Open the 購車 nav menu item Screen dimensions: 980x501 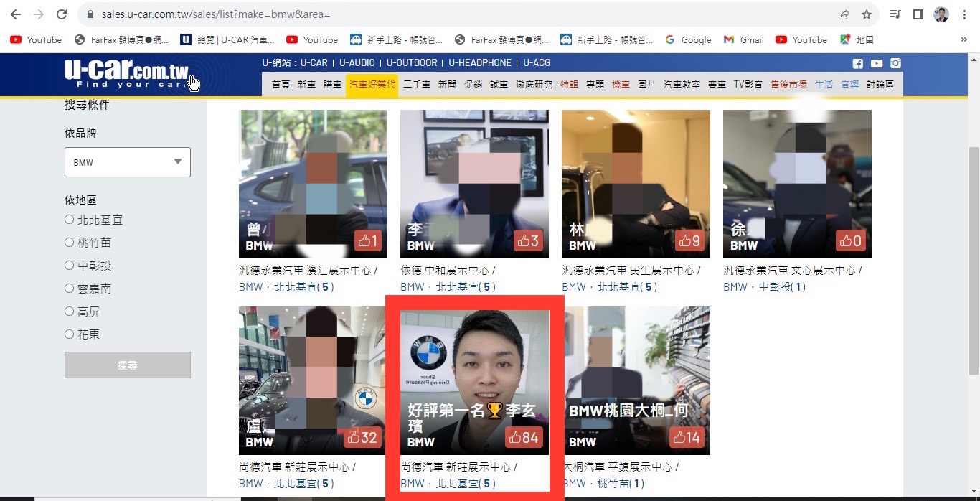pyautogui.click(x=332, y=85)
